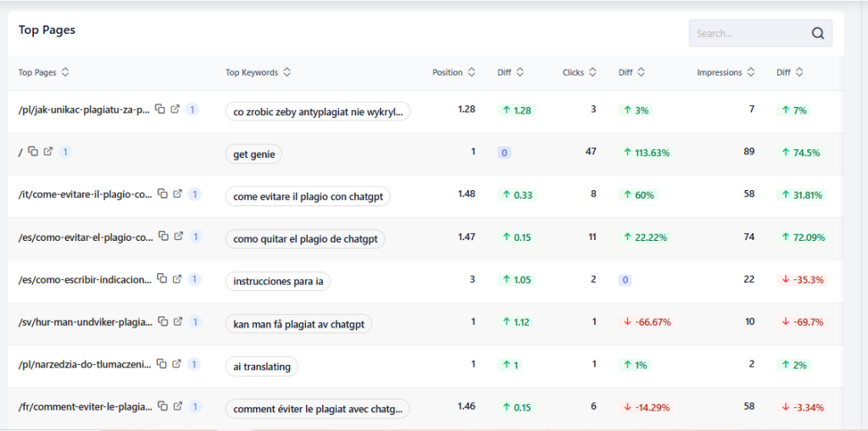868x431 pixels.
Task: Click the count badge on /es/como-escribir row
Action: coord(194,279)
